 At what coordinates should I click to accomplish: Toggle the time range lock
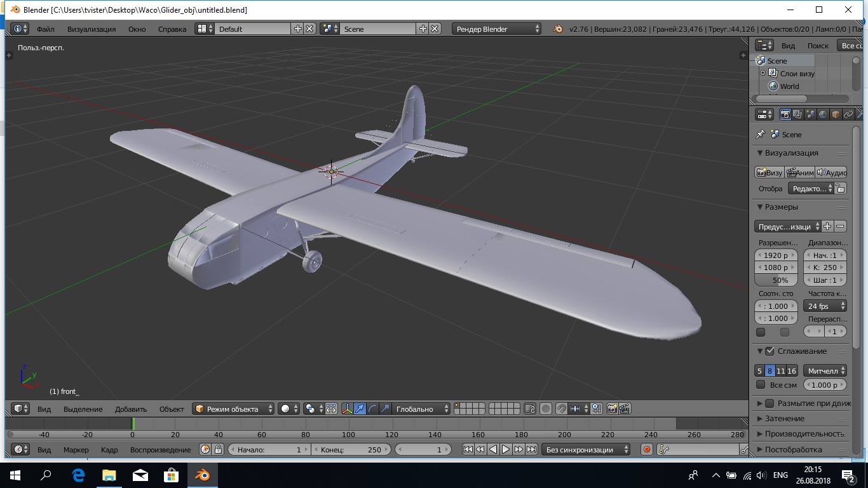218,449
